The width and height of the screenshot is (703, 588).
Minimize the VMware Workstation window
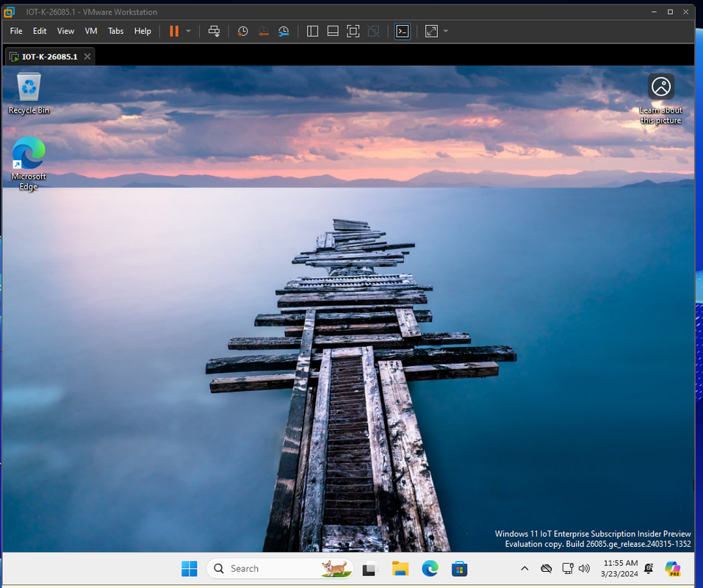tap(654, 12)
